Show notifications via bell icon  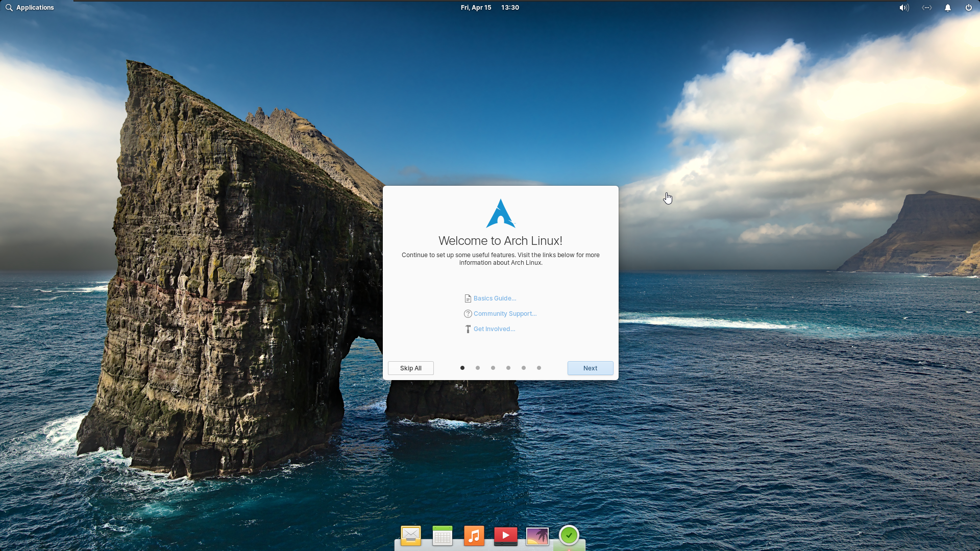(948, 8)
